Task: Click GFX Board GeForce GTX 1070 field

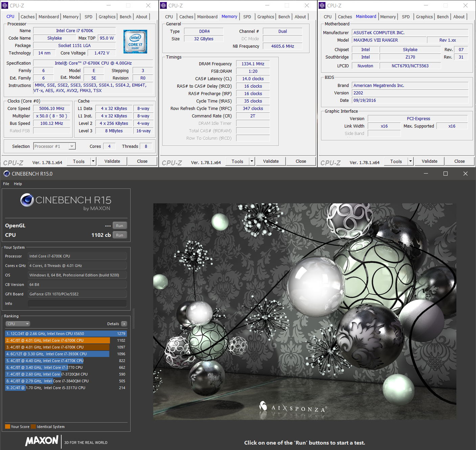Action: coord(77,294)
